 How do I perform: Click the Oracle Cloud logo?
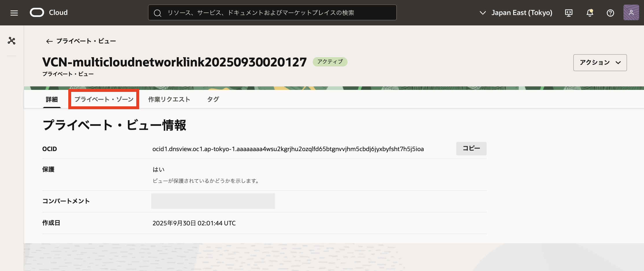[x=37, y=12]
